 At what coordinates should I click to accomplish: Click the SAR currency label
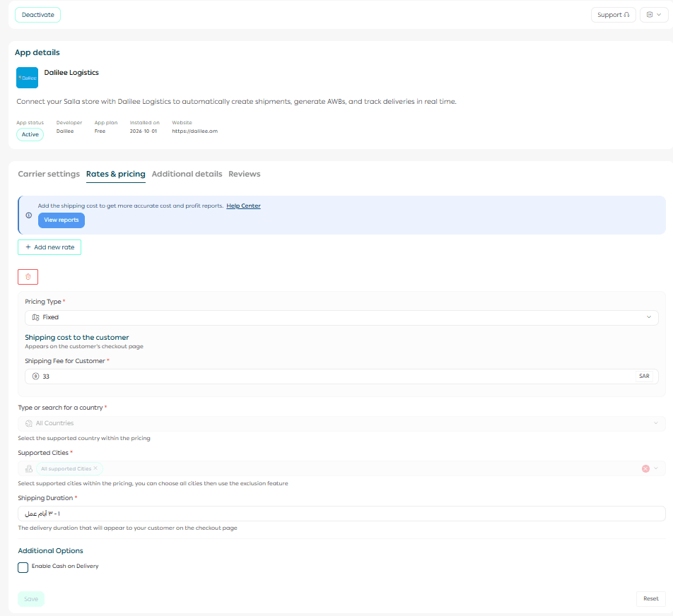[644, 377]
